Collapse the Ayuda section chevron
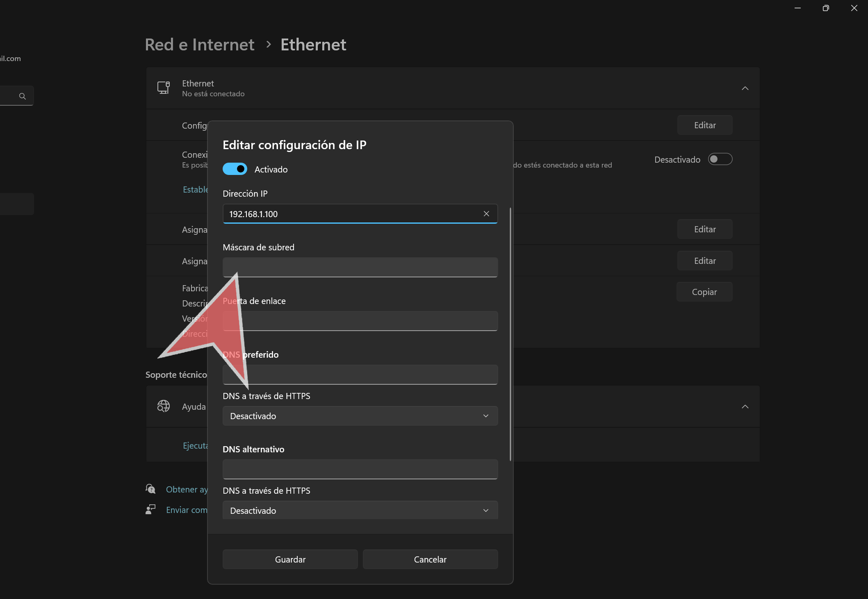The height and width of the screenshot is (599, 868). coord(745,406)
